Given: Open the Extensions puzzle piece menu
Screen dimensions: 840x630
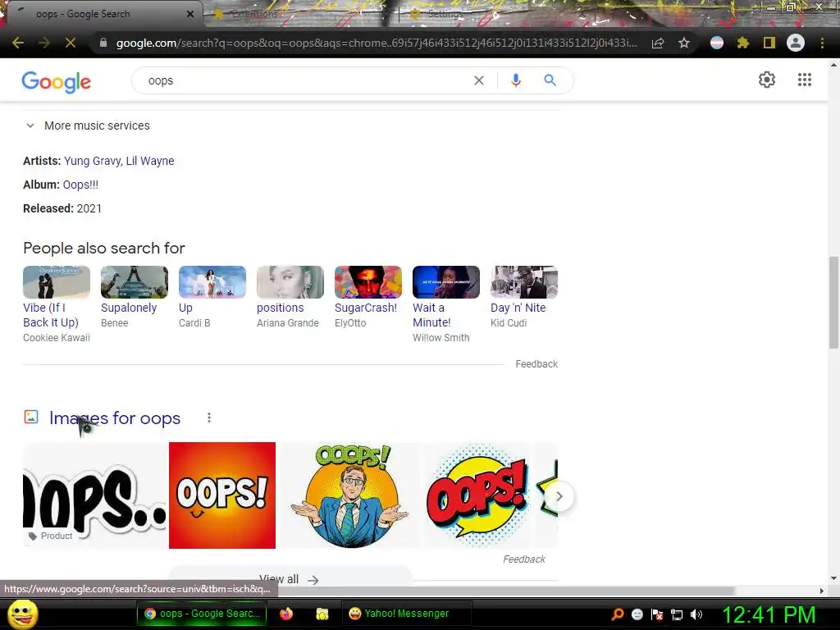Looking at the screenshot, I should 743,43.
